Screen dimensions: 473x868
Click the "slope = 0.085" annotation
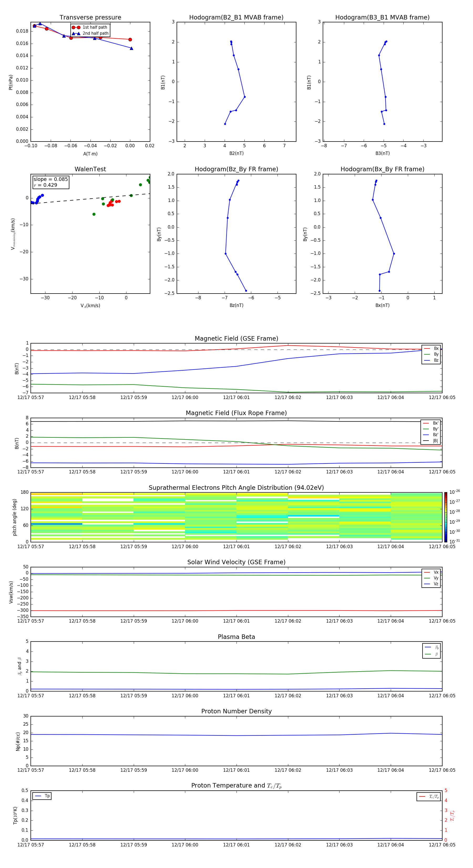pos(50,179)
